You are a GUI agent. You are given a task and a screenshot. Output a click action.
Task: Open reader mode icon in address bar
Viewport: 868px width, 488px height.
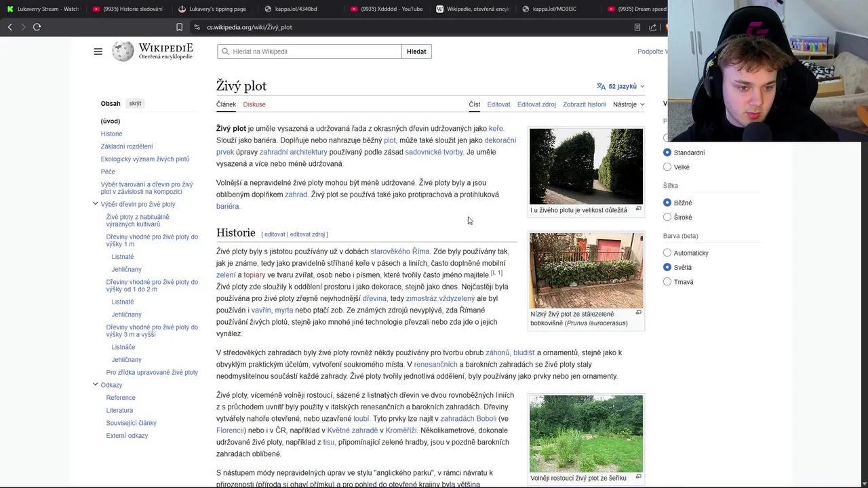point(637,27)
